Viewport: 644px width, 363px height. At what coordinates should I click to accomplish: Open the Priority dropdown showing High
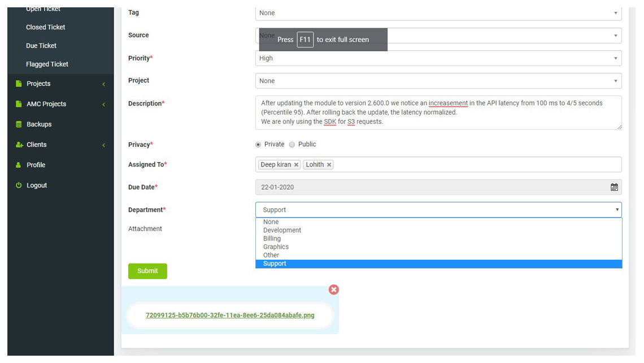pyautogui.click(x=438, y=58)
